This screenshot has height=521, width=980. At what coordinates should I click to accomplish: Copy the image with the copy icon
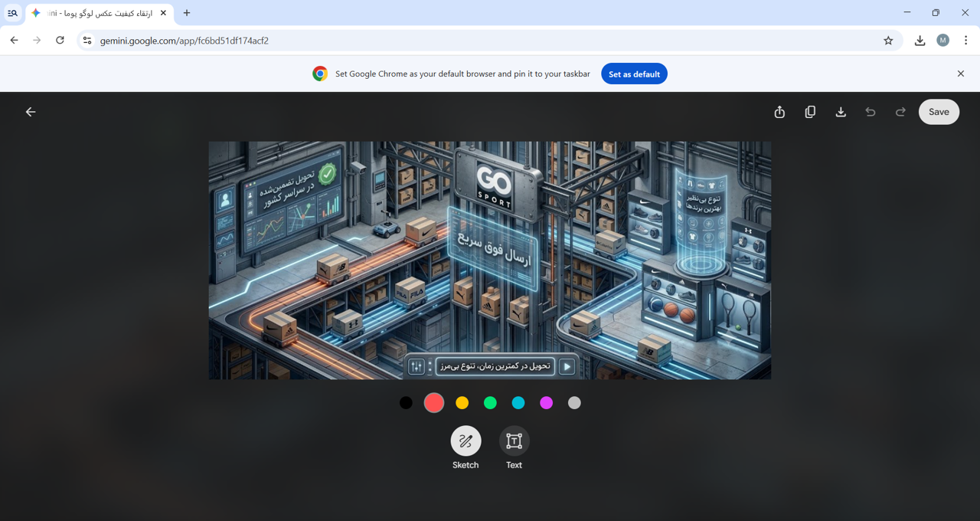point(810,112)
